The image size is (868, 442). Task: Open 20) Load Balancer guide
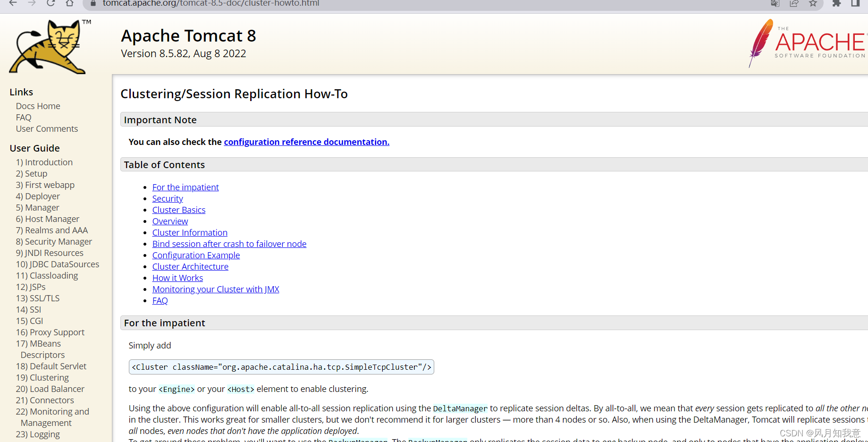point(50,389)
